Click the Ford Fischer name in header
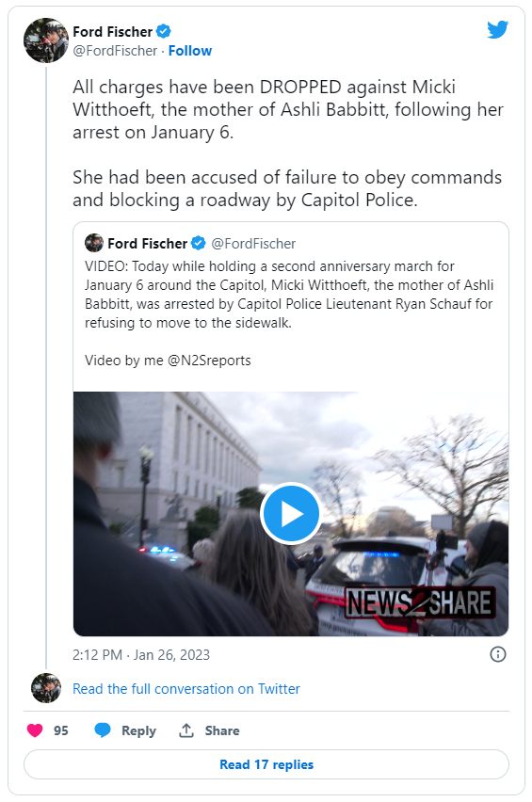Screen dimensions: 532x802 point(113,32)
